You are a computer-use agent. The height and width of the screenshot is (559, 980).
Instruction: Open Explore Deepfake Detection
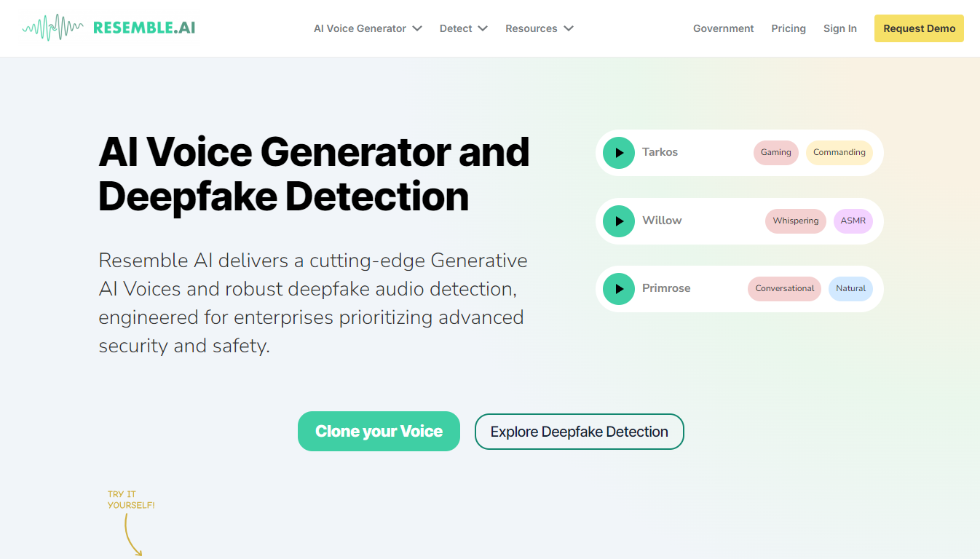click(x=579, y=432)
